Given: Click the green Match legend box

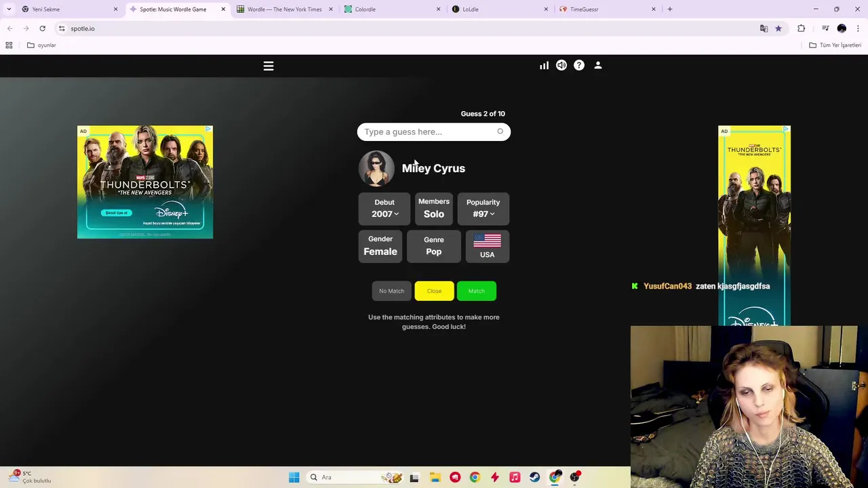Looking at the screenshot, I should pos(477,291).
